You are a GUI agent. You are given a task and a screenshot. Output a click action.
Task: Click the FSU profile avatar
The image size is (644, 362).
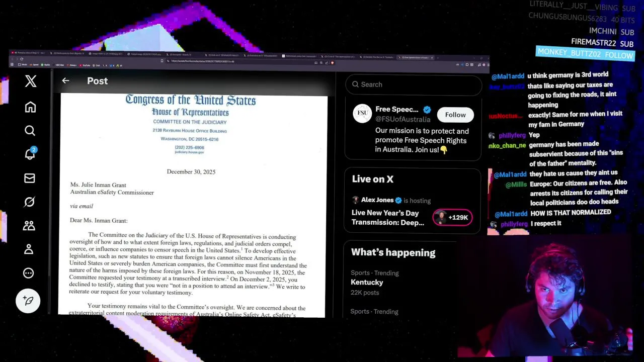pos(362,114)
